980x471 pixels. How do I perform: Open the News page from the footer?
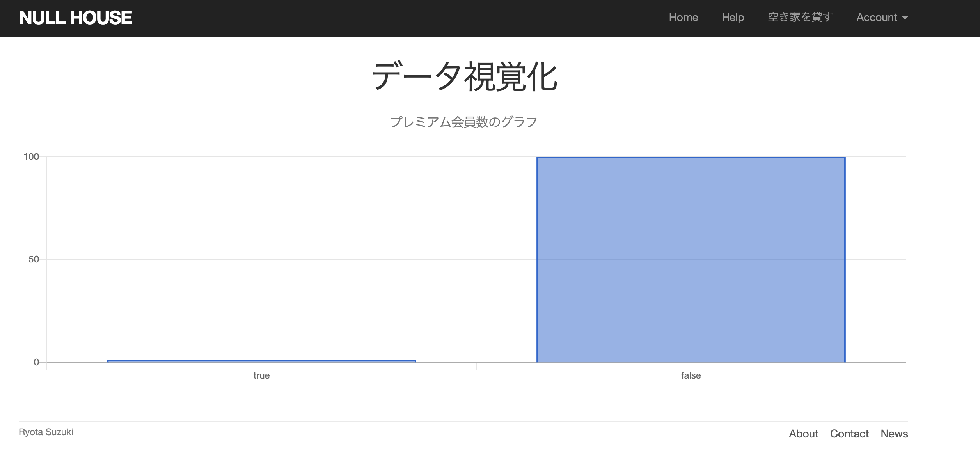[x=895, y=434]
